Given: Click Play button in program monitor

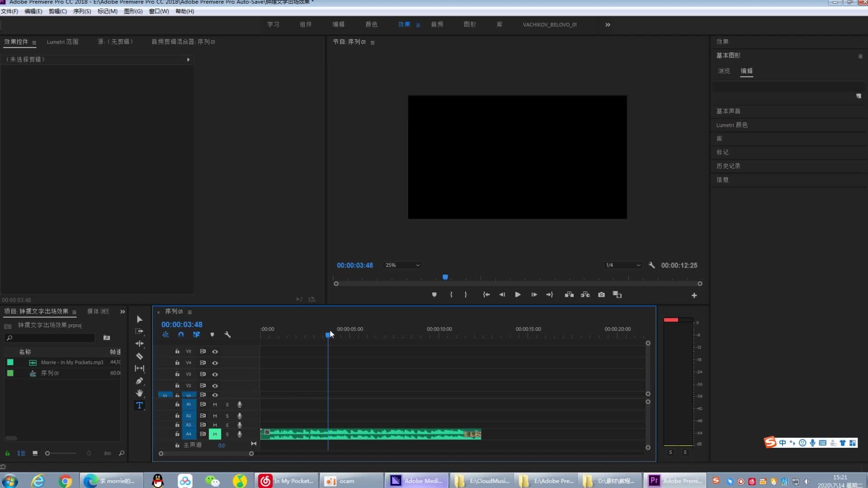Looking at the screenshot, I should pyautogui.click(x=517, y=294).
